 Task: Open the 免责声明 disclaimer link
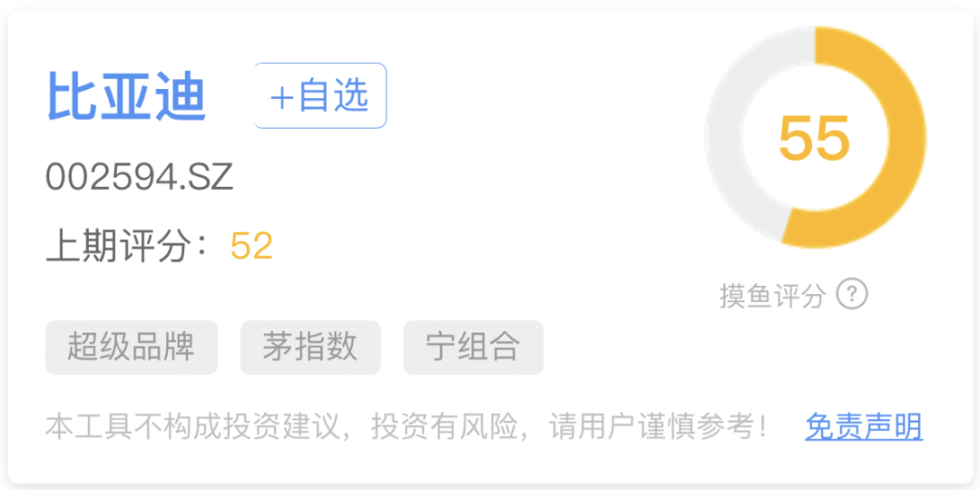tap(863, 426)
